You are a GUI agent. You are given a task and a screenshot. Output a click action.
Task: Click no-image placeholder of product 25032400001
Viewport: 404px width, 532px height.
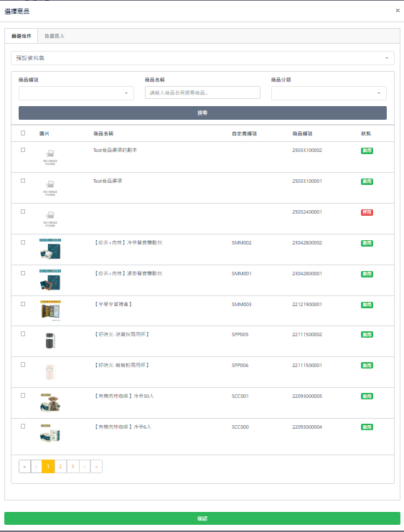click(x=50, y=219)
